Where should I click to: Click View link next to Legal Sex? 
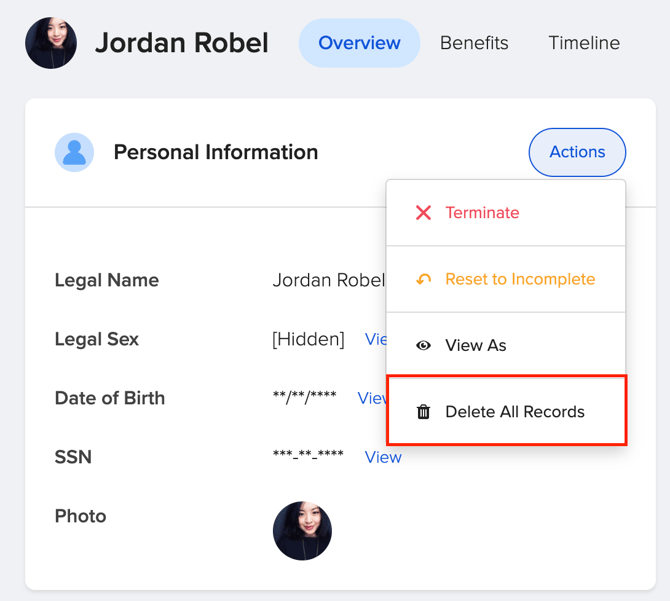tap(375, 339)
